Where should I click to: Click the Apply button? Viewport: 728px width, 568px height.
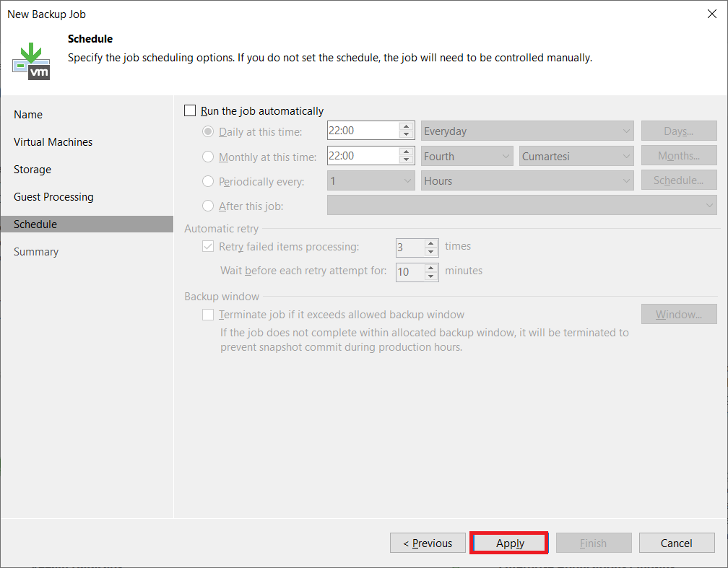coord(510,543)
